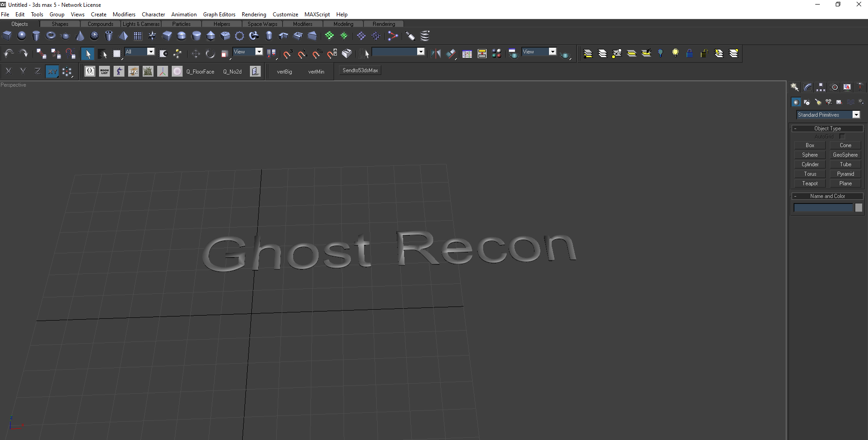This screenshot has width=868, height=440.
Task: Toggle the X axis constraint button
Action: pyautogui.click(x=9, y=71)
